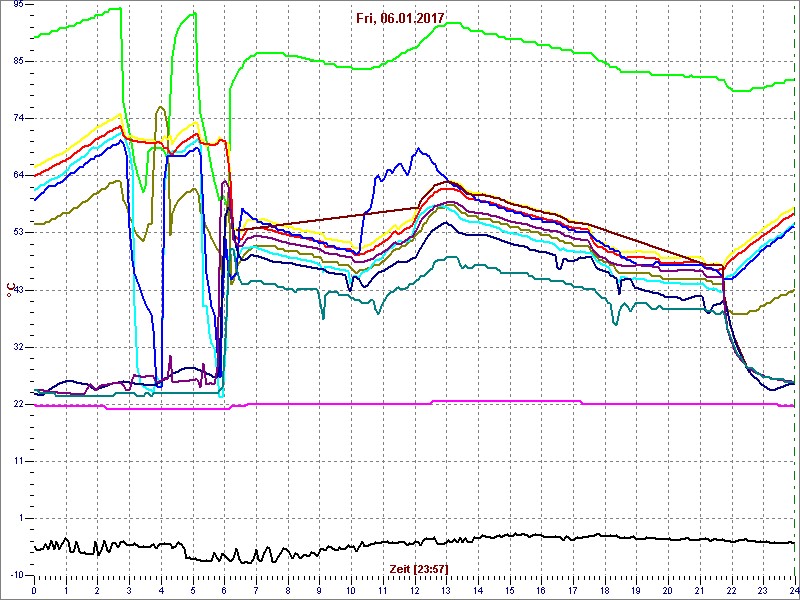Click the '°C' unit label on temperature axis
The image size is (800, 600).
coord(10,291)
